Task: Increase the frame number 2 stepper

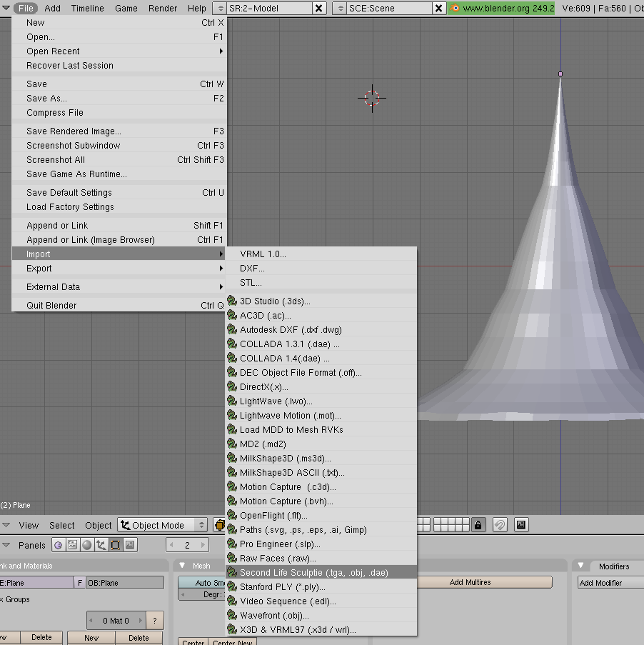Action: [x=203, y=545]
